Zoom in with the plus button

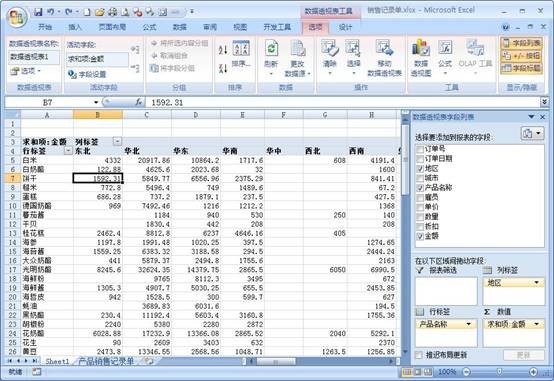coord(533,372)
